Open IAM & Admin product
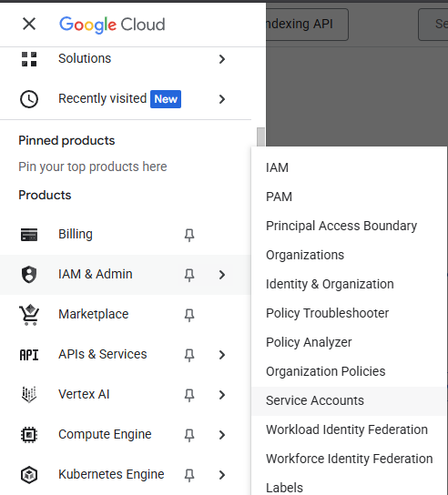Viewport: 448px width, 495px height. [x=96, y=274]
